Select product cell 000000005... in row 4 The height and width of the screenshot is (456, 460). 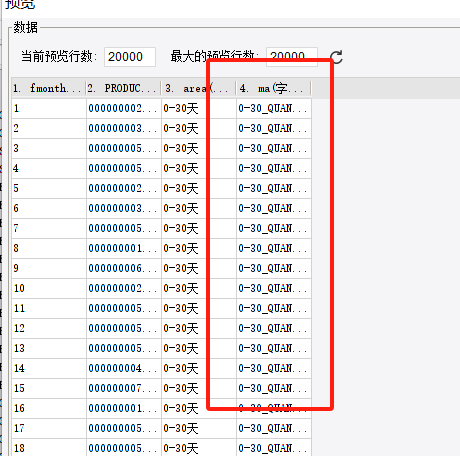[x=124, y=168]
